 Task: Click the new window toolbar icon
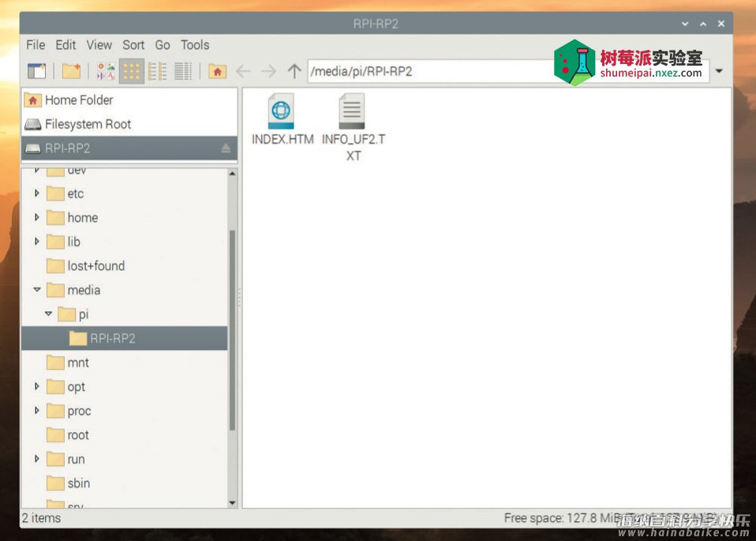pos(36,71)
